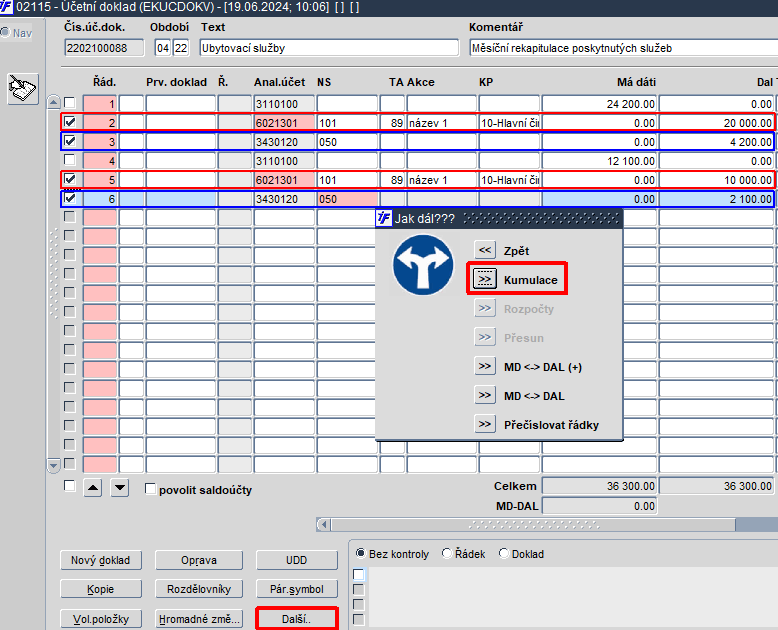Check the checkbox of row 1
This screenshot has width=778, height=630.
pos(70,103)
